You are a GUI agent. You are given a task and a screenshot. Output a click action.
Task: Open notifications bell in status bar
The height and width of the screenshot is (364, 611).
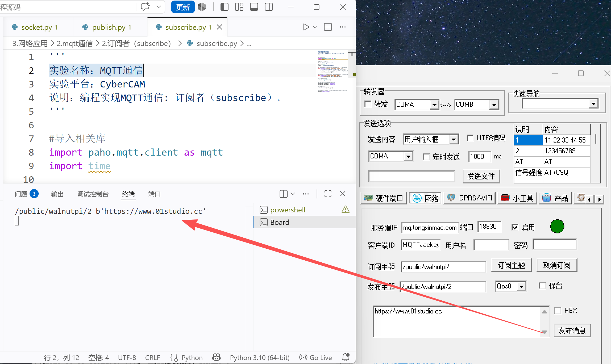tap(346, 357)
